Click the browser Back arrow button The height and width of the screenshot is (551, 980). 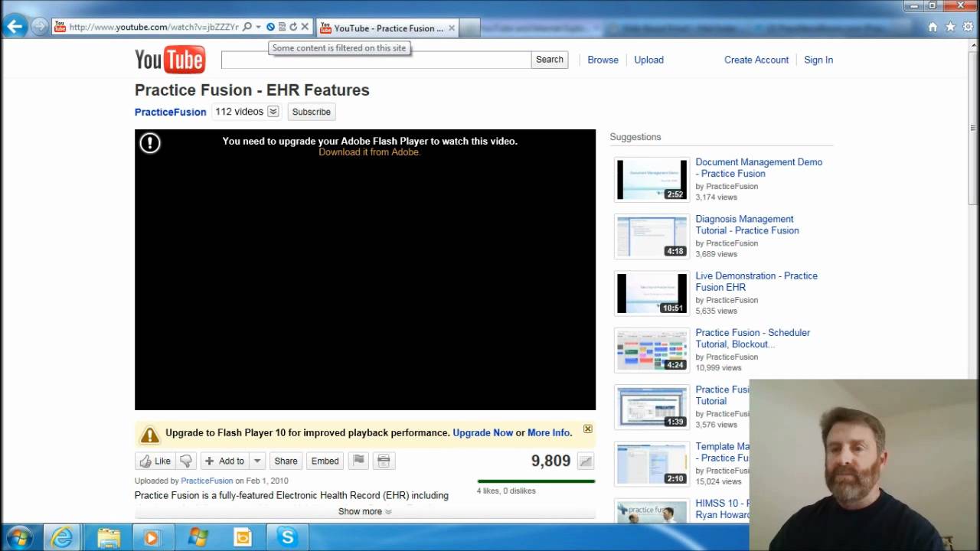click(x=15, y=27)
